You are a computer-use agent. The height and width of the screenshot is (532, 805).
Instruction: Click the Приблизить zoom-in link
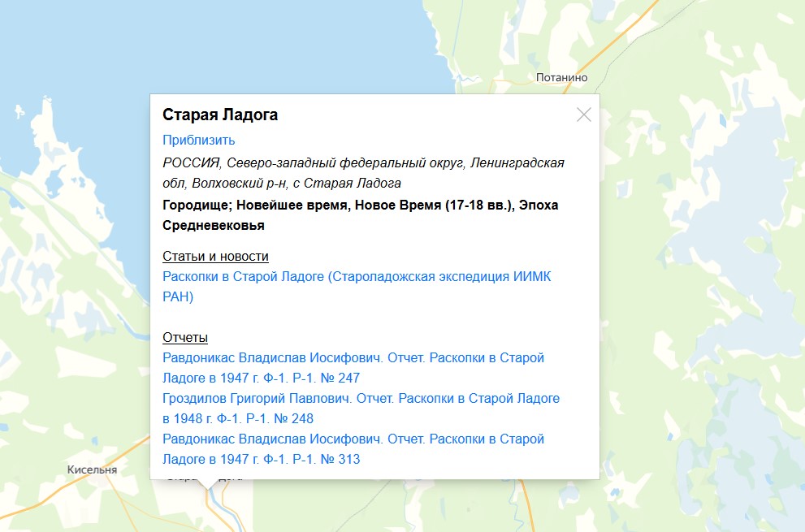tap(199, 140)
